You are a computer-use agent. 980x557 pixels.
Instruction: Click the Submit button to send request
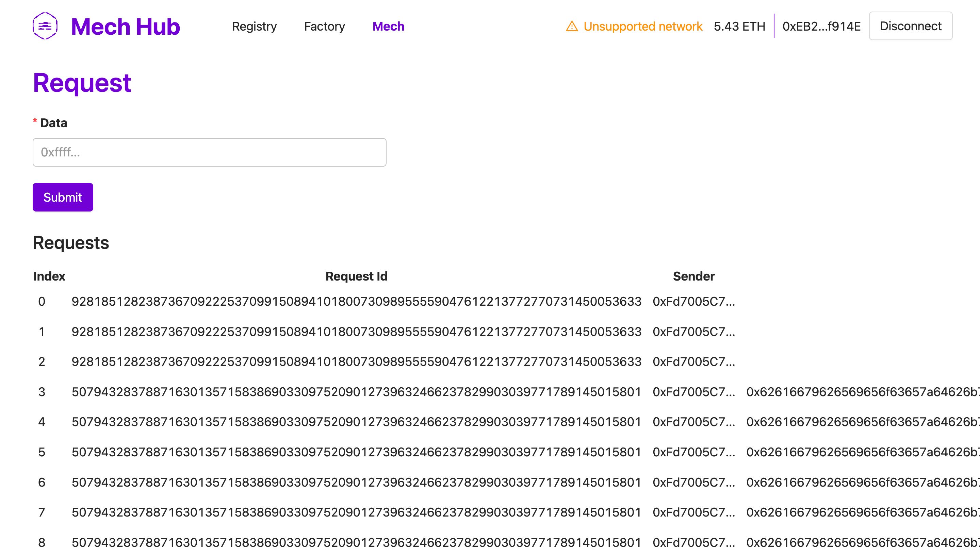[63, 197]
